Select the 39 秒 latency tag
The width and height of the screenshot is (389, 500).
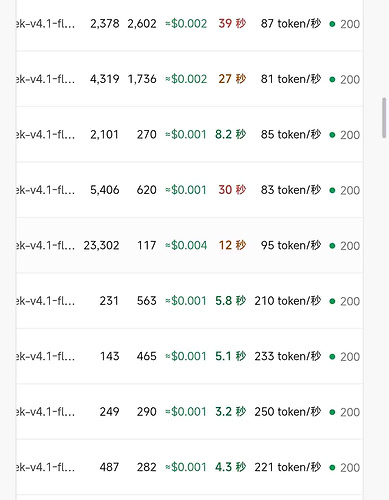point(232,23)
